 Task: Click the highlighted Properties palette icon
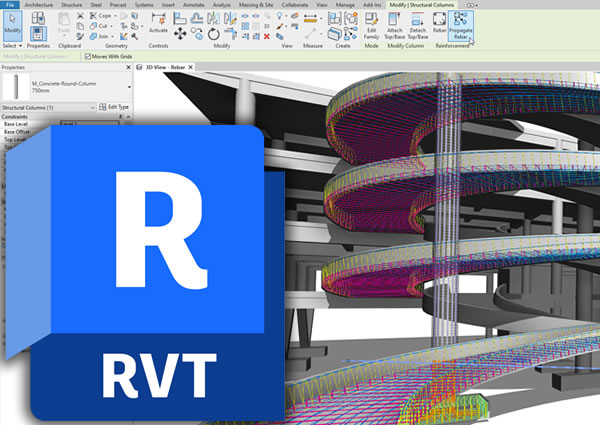point(38,34)
